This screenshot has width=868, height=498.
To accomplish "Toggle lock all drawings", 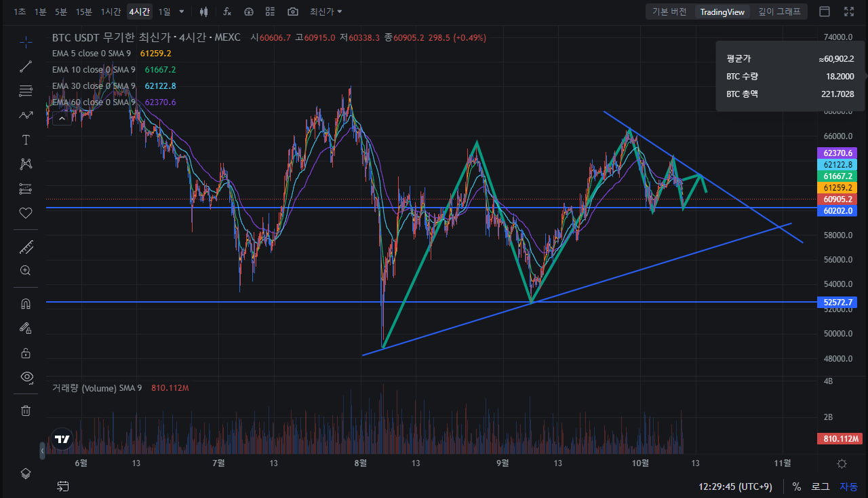I will (26, 353).
